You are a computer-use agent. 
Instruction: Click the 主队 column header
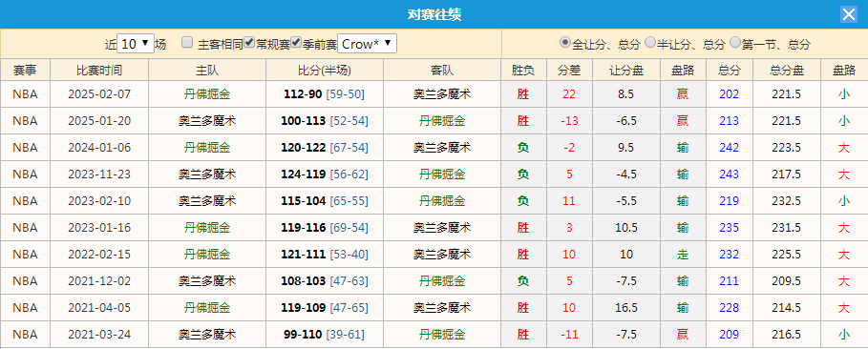tap(207, 71)
